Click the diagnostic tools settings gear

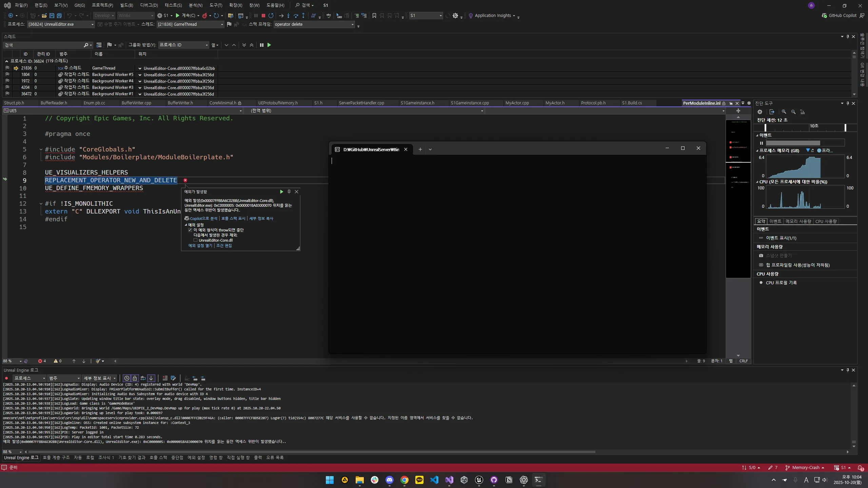[760, 112]
